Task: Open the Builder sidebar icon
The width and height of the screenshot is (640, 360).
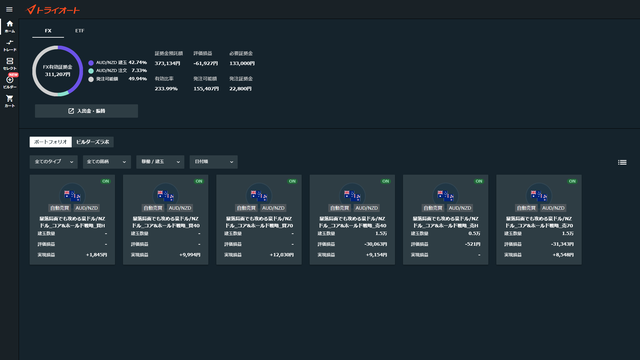Action: tap(9, 82)
